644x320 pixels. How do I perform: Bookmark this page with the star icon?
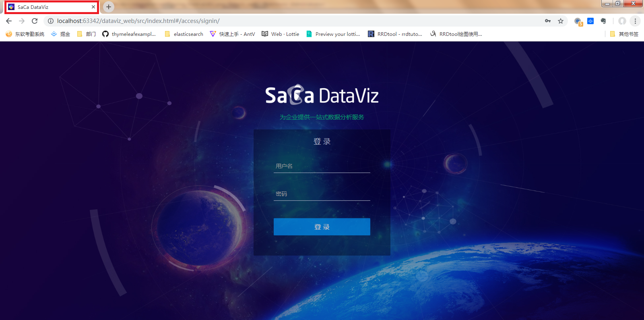tap(561, 21)
